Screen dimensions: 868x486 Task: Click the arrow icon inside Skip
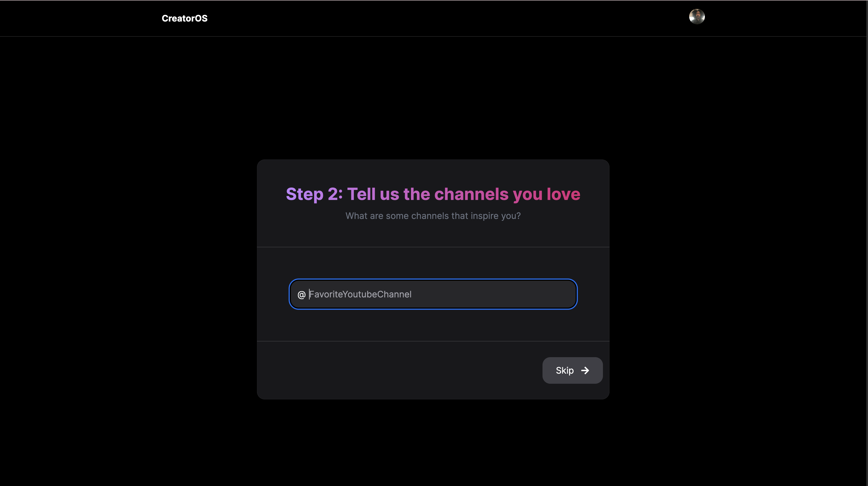click(585, 370)
